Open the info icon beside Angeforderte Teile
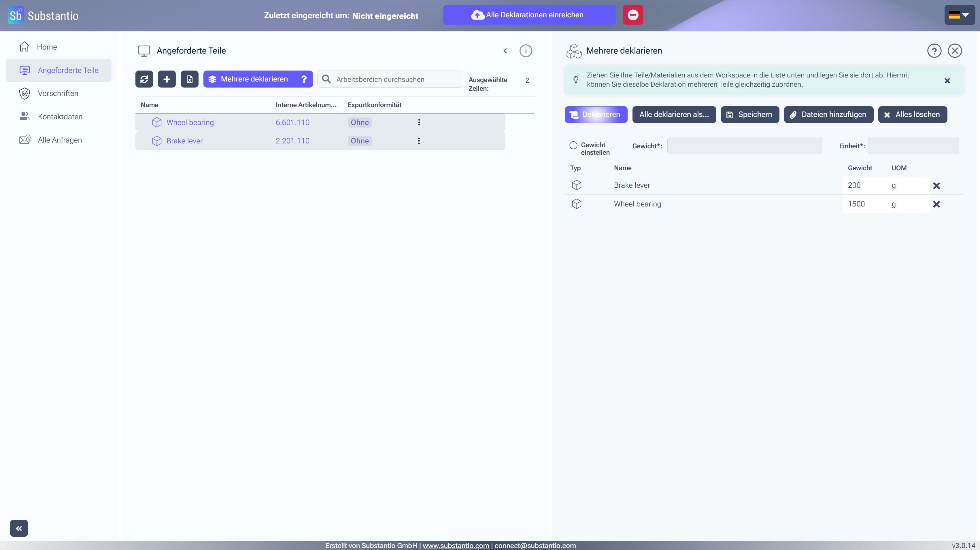The image size is (980, 550). [x=525, y=51]
